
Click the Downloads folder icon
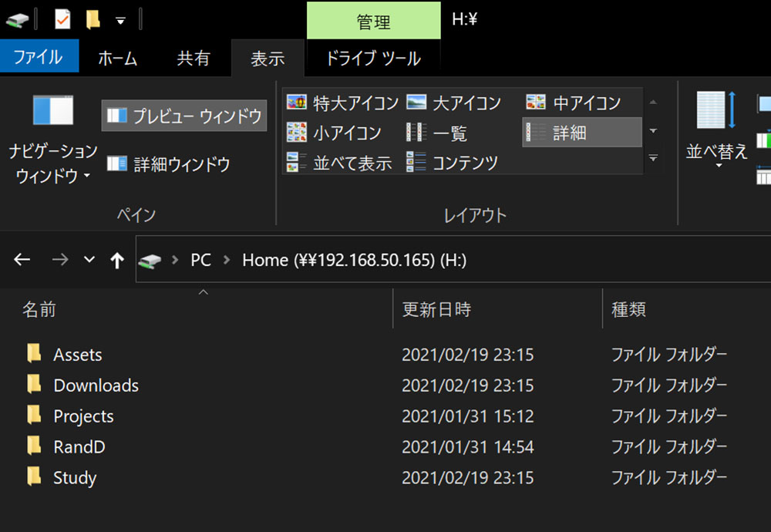point(34,384)
